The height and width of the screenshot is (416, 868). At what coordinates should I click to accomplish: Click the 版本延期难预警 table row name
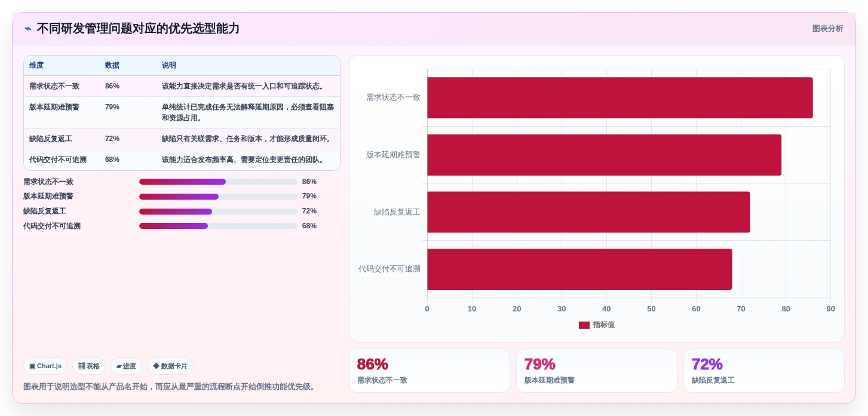(54, 107)
